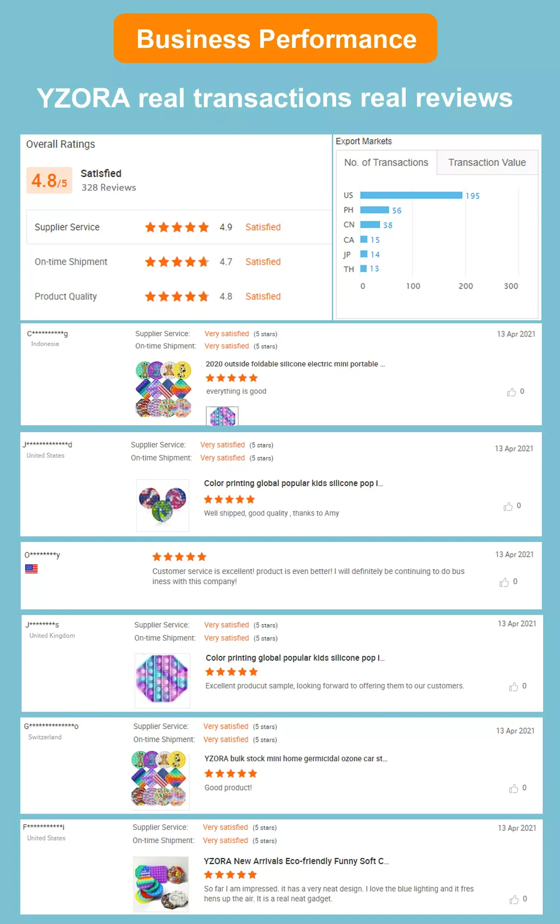Click the US bar in transactions chart
This screenshot has width=560, height=924.
point(411,195)
